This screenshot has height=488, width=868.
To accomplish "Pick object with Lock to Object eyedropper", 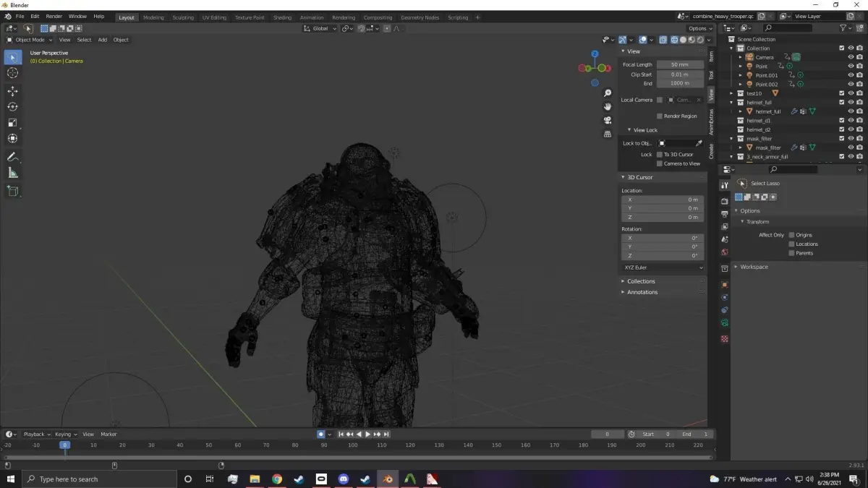I will tap(699, 143).
